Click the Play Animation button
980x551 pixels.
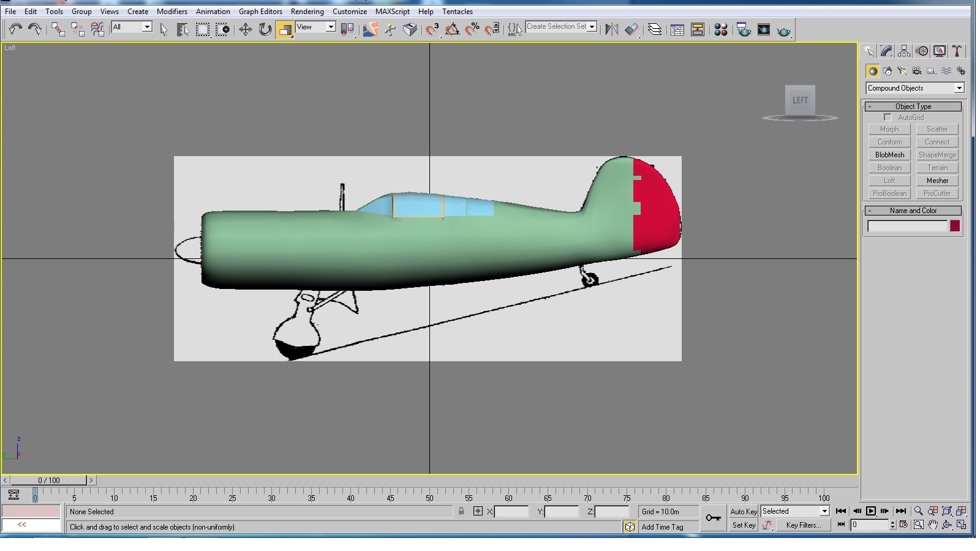870,511
